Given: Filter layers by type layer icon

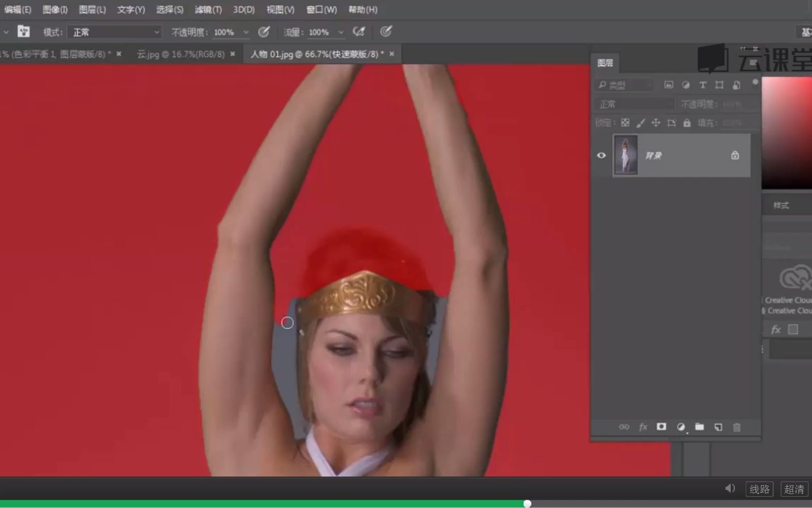Looking at the screenshot, I should click(x=703, y=85).
